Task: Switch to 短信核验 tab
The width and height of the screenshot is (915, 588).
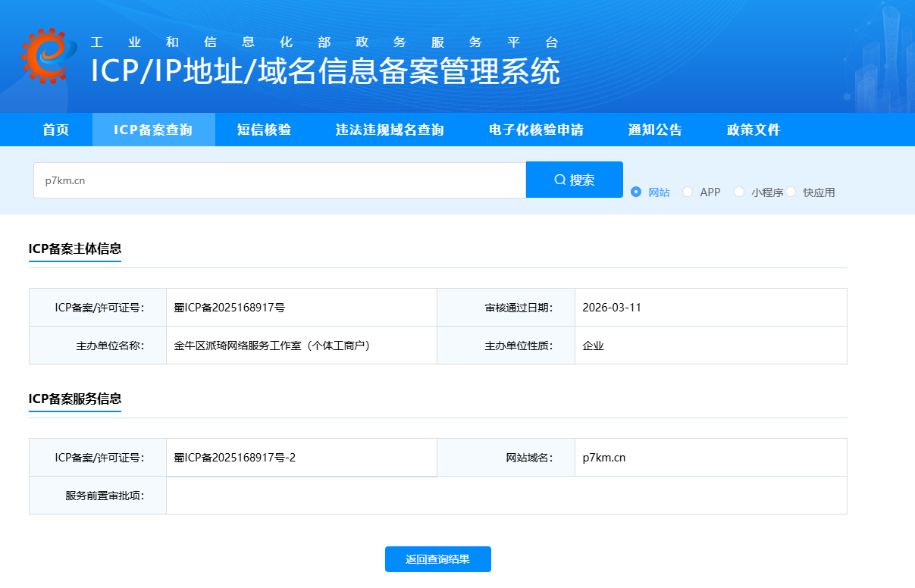Action: pyautogui.click(x=264, y=130)
